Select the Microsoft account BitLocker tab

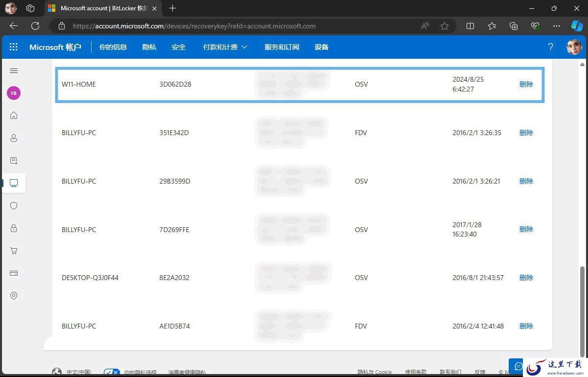104,8
